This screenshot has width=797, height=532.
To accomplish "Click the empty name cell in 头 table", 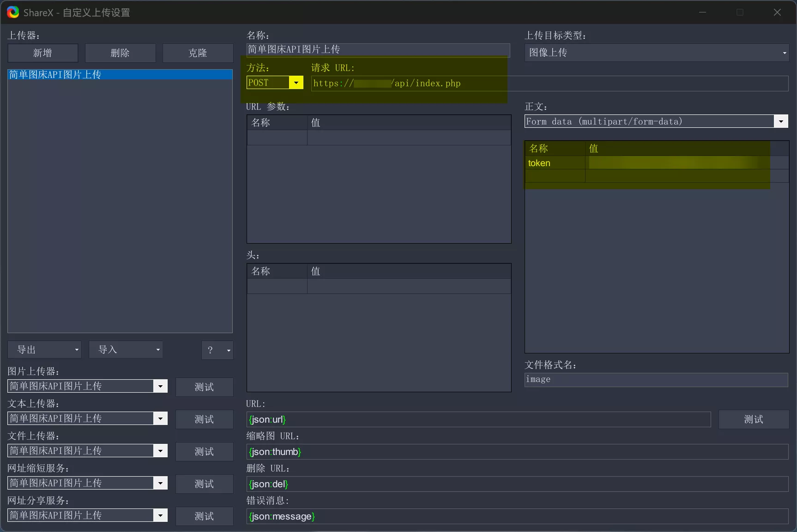I will coord(278,286).
